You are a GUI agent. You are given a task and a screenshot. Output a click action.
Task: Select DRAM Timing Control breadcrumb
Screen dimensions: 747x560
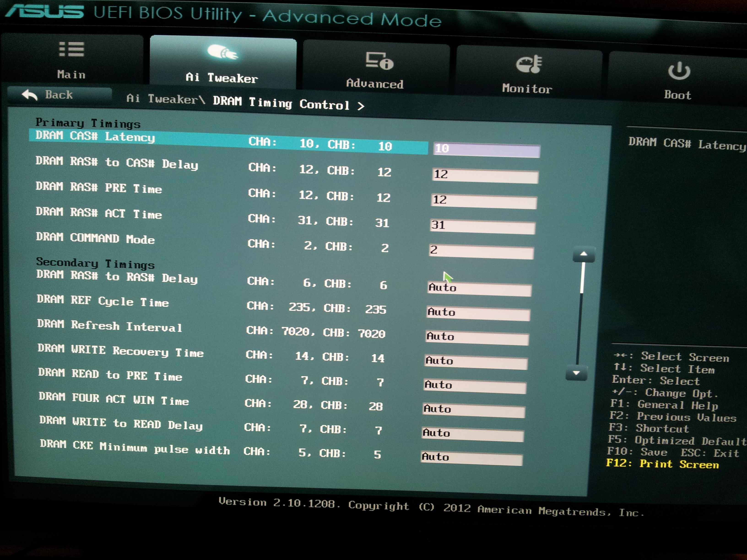click(281, 103)
